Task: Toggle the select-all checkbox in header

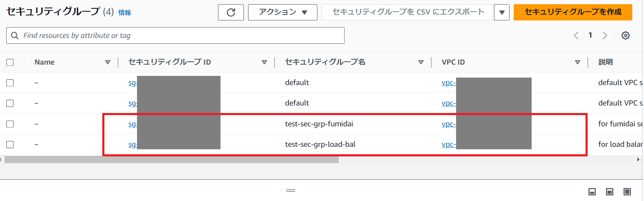Action: (x=10, y=63)
